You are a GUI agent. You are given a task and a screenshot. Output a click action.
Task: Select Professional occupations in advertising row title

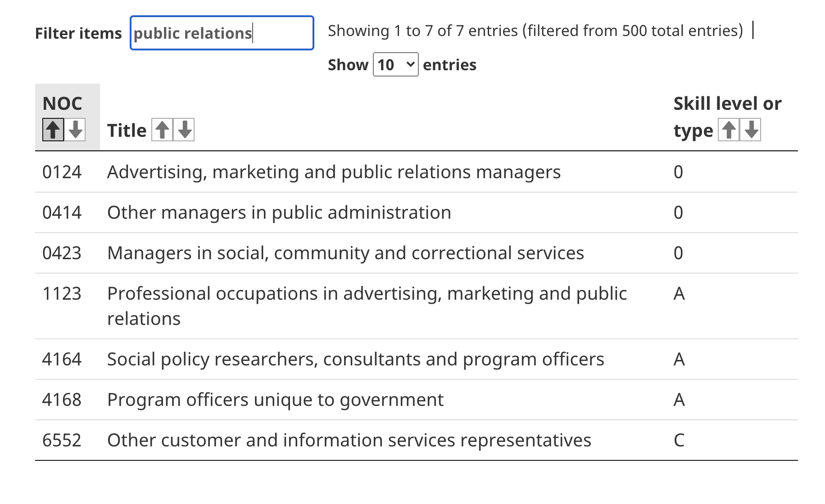367,306
